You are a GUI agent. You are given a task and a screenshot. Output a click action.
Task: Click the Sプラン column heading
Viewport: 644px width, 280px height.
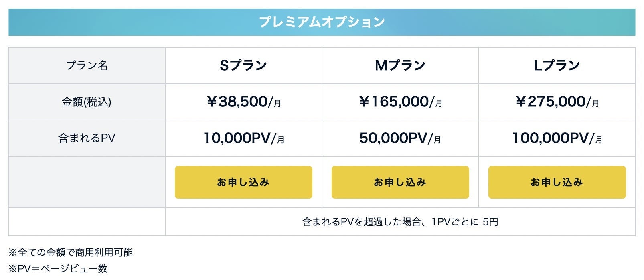(243, 65)
